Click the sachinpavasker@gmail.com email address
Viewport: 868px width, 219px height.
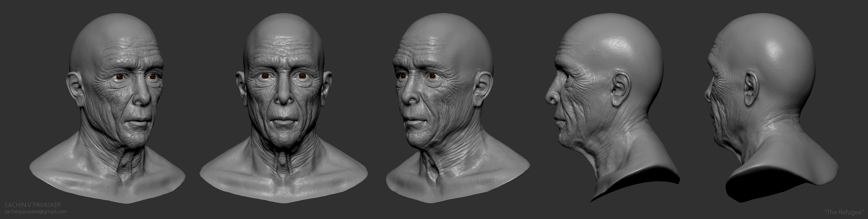(35, 211)
